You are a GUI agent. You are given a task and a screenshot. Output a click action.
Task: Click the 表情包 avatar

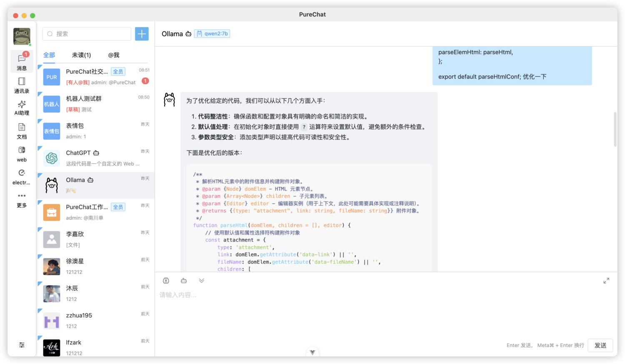click(52, 131)
